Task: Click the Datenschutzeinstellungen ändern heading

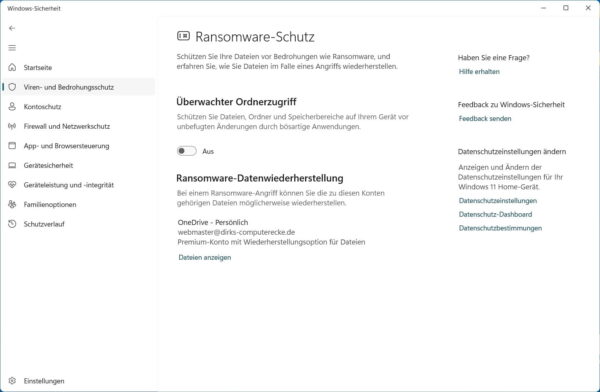Action: click(512, 152)
